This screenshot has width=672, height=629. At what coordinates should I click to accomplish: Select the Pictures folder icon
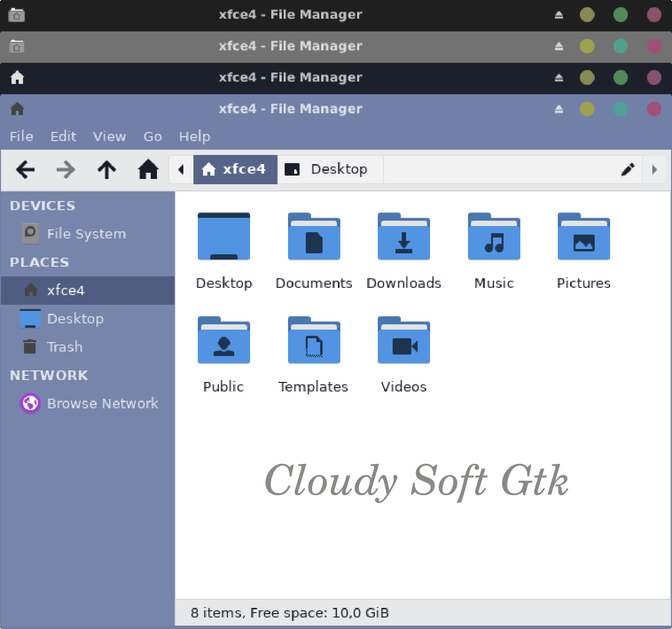tap(584, 236)
